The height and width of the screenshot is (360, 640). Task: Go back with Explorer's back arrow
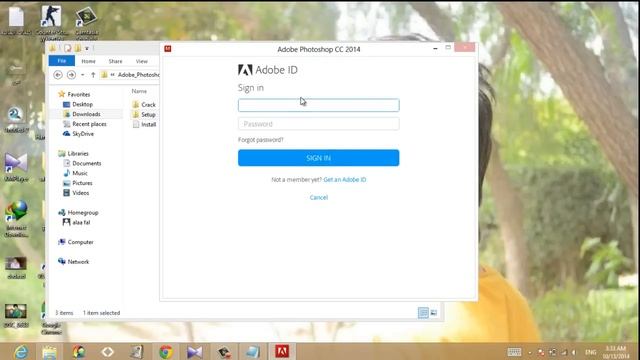click(58, 75)
